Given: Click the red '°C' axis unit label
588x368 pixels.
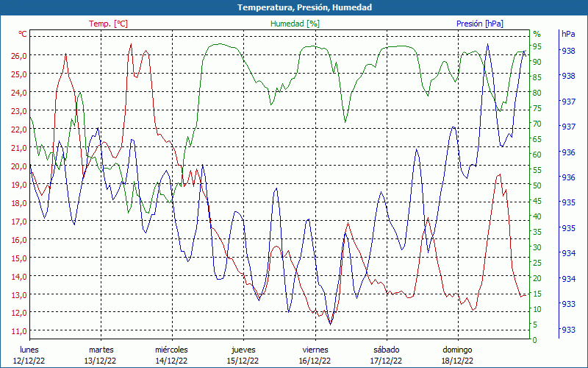Looking at the screenshot, I should point(23,34).
